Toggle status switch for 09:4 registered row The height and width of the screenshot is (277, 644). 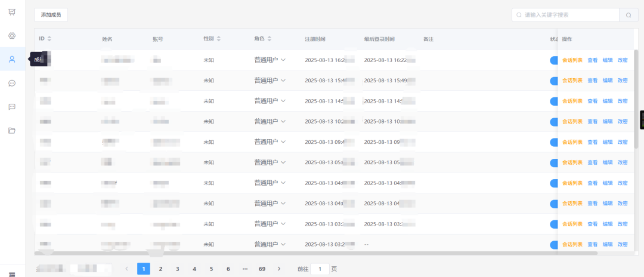[x=553, y=142]
